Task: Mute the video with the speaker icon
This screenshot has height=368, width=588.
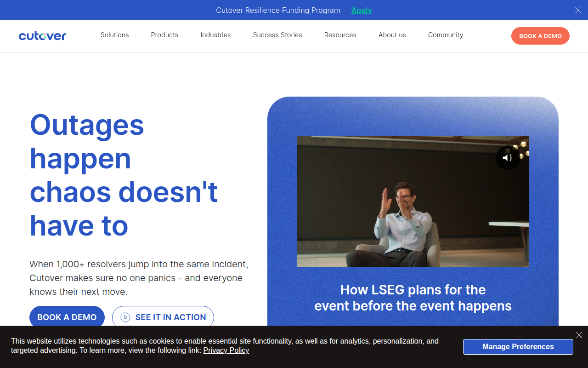Action: point(508,158)
